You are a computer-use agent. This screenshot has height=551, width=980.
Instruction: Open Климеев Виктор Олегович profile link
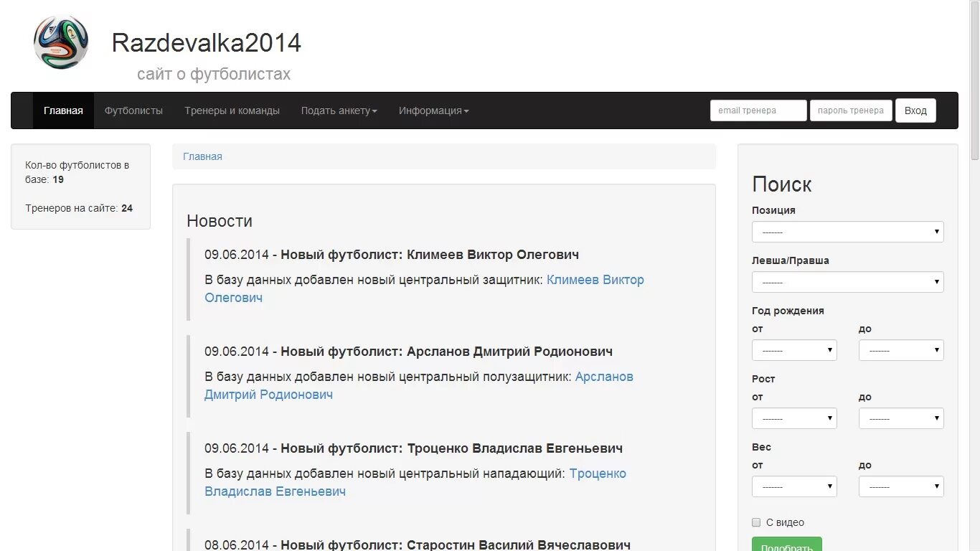point(595,280)
